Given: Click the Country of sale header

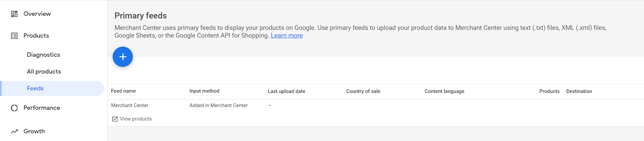Looking at the screenshot, I should coord(363,91).
